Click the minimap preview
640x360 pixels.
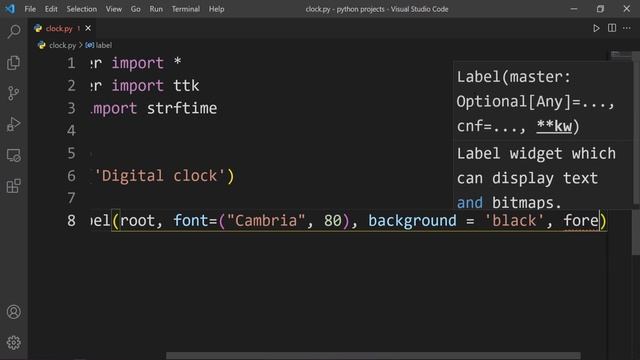(620, 55)
